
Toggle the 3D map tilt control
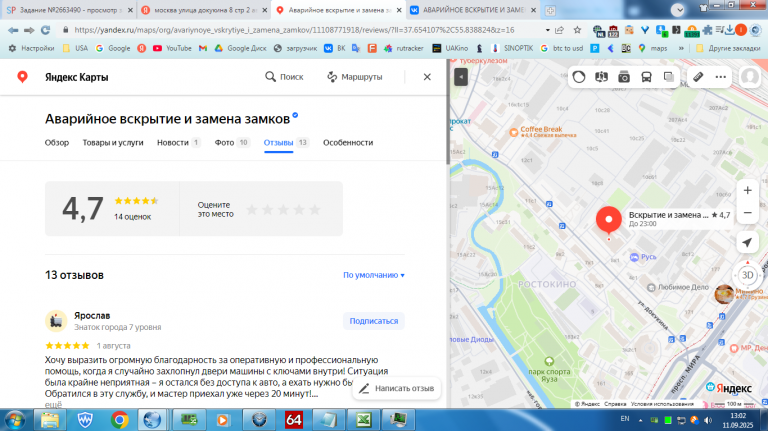pos(747,275)
